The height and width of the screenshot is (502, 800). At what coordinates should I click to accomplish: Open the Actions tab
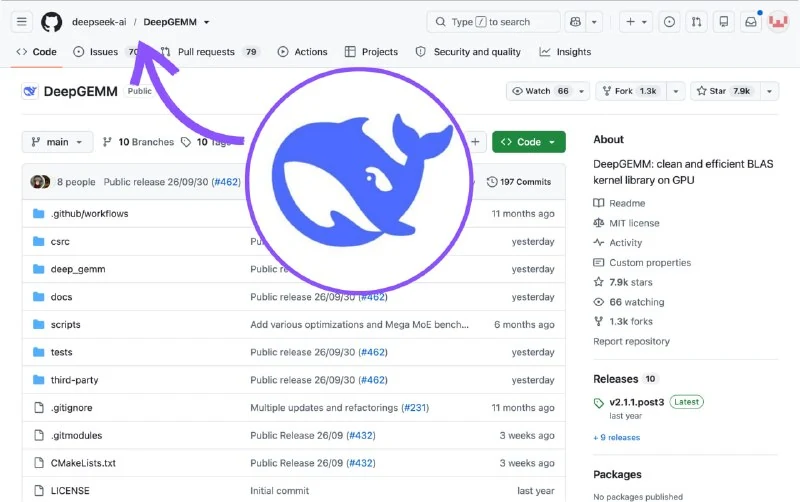(303, 52)
